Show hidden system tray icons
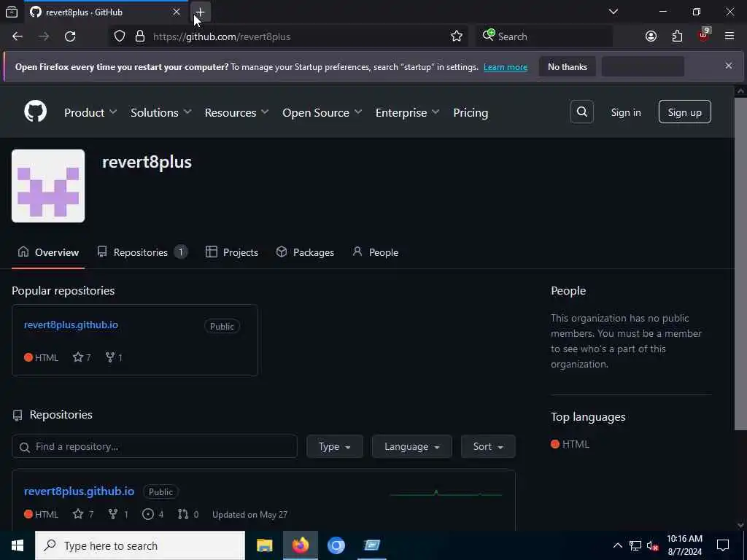This screenshot has width=747, height=560. 617,545
